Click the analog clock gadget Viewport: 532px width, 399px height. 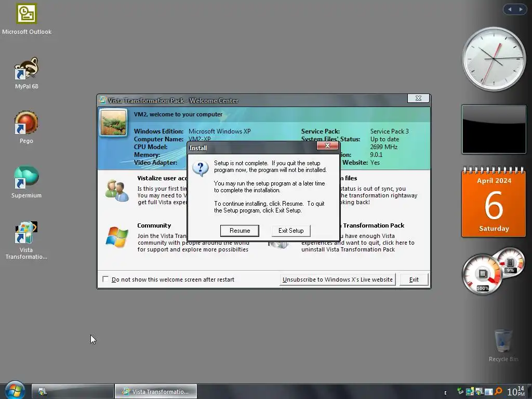[494, 59]
